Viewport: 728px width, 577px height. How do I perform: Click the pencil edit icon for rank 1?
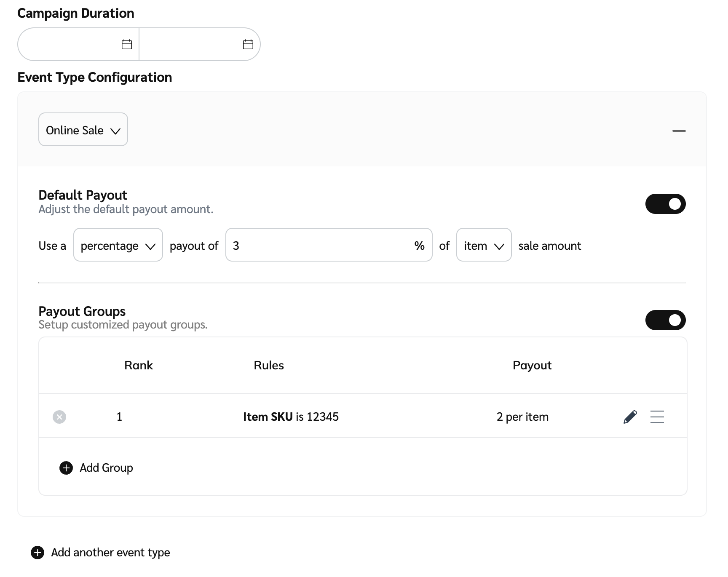[x=630, y=417]
